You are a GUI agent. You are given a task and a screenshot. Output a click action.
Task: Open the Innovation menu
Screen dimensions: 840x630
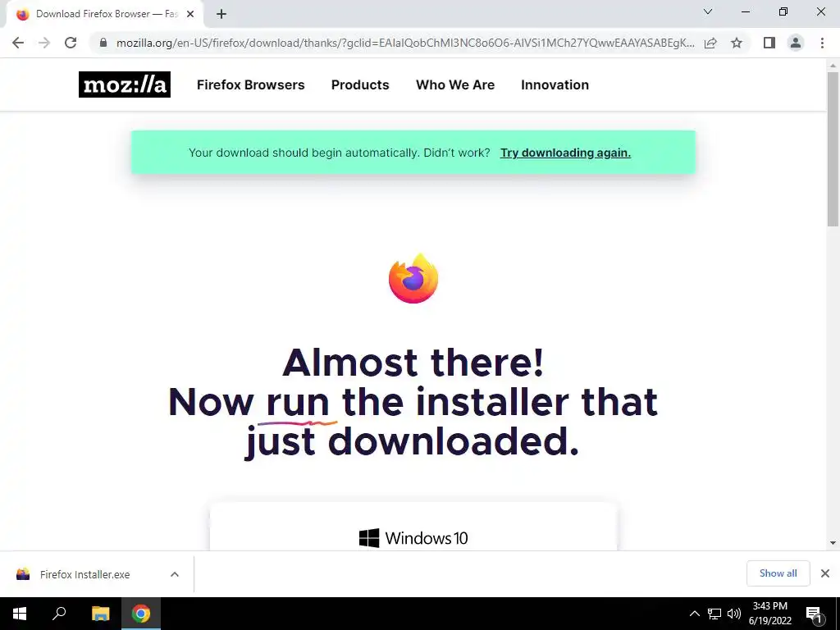[555, 84]
